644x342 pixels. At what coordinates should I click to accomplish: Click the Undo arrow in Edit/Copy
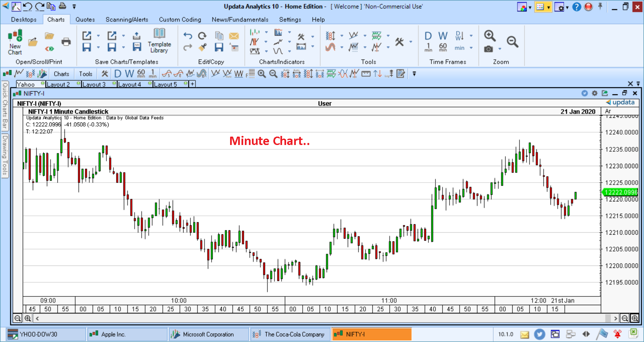188,36
